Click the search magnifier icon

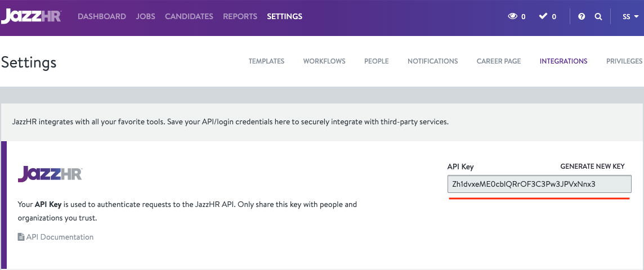point(598,17)
